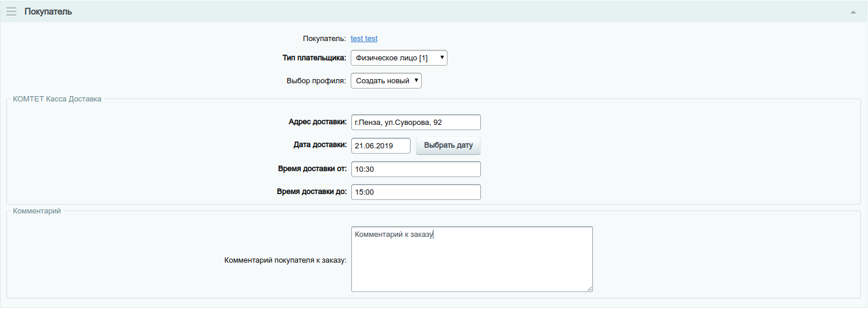
Task: Focus the Адрес доставки input field
Action: 416,122
